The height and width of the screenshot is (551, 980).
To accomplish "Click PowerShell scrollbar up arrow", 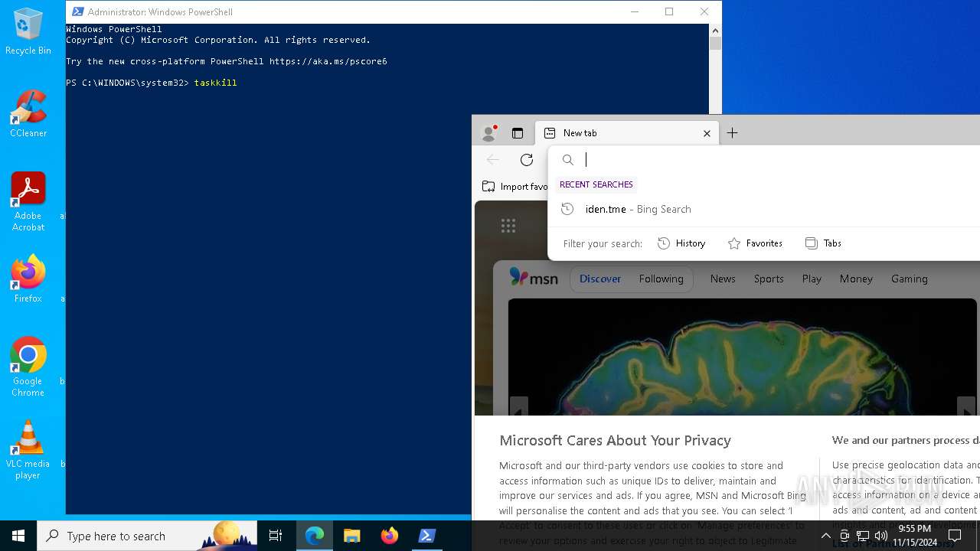I will (715, 31).
